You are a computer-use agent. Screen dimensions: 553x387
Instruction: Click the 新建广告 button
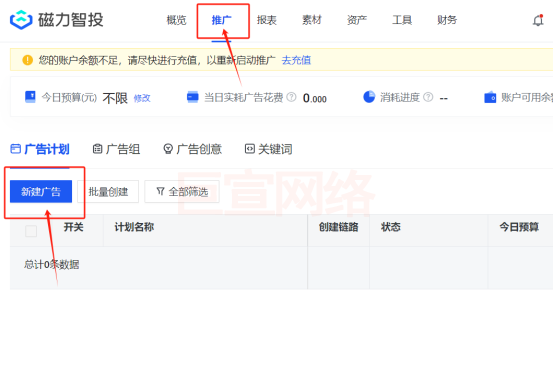point(41,192)
